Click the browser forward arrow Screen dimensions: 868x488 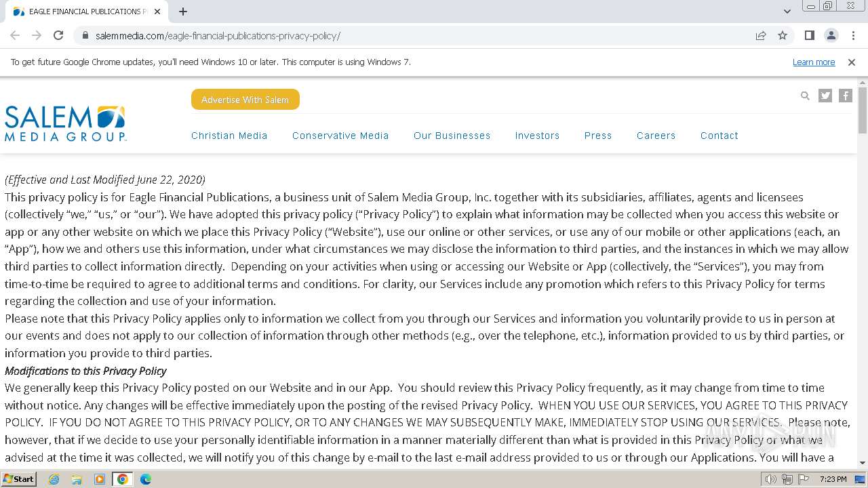(37, 35)
